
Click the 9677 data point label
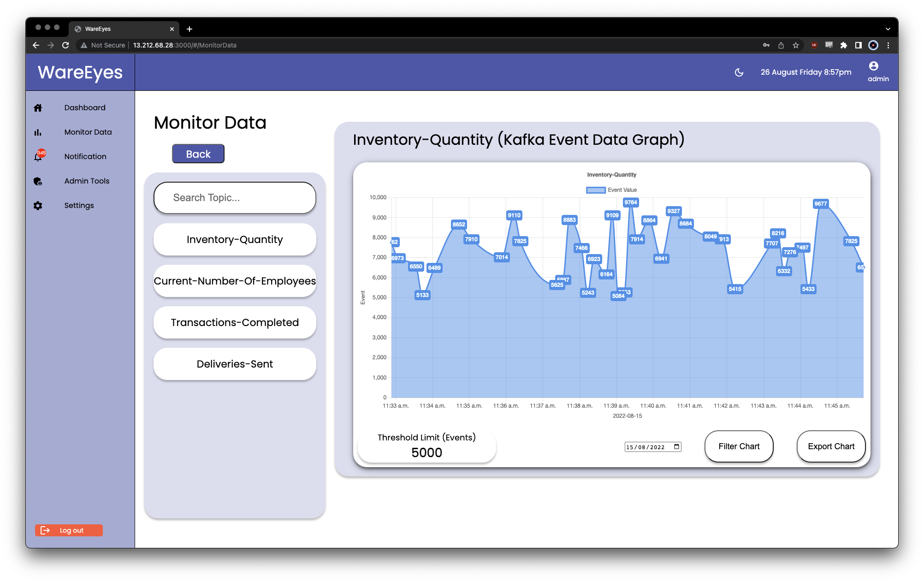pos(820,204)
